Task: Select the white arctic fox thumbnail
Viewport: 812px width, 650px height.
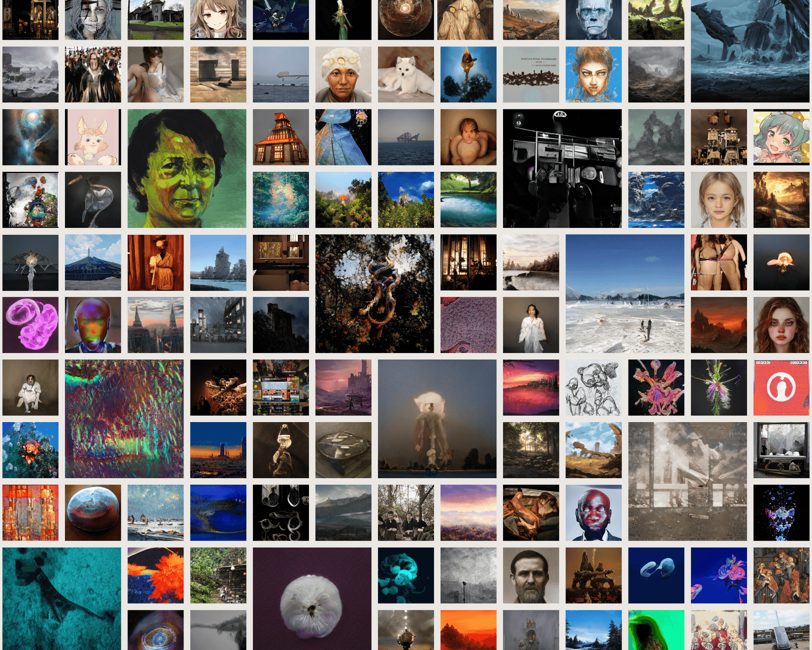Action: point(406,74)
